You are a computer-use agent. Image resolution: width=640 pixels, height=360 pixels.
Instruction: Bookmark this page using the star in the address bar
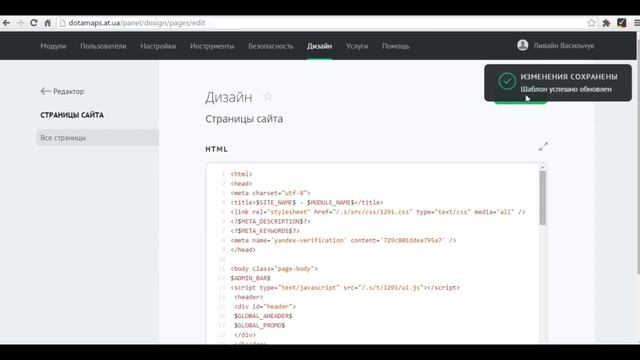[x=591, y=23]
